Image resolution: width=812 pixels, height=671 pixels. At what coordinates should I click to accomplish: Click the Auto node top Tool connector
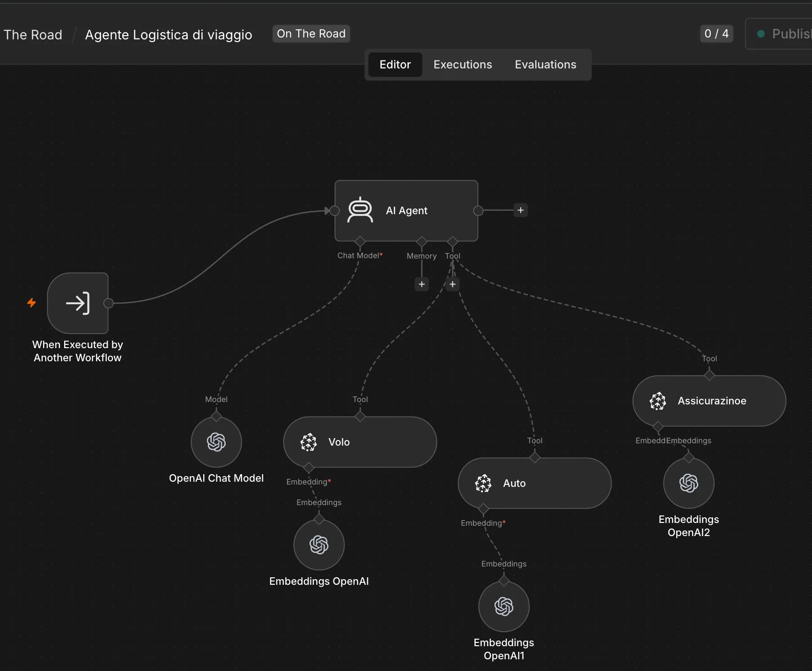(x=535, y=457)
